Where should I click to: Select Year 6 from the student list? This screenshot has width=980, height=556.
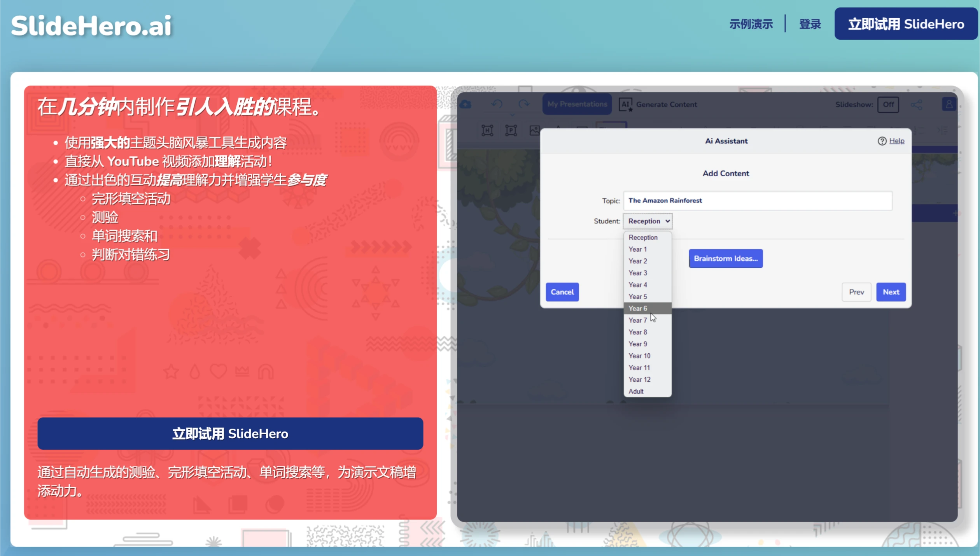coord(638,308)
